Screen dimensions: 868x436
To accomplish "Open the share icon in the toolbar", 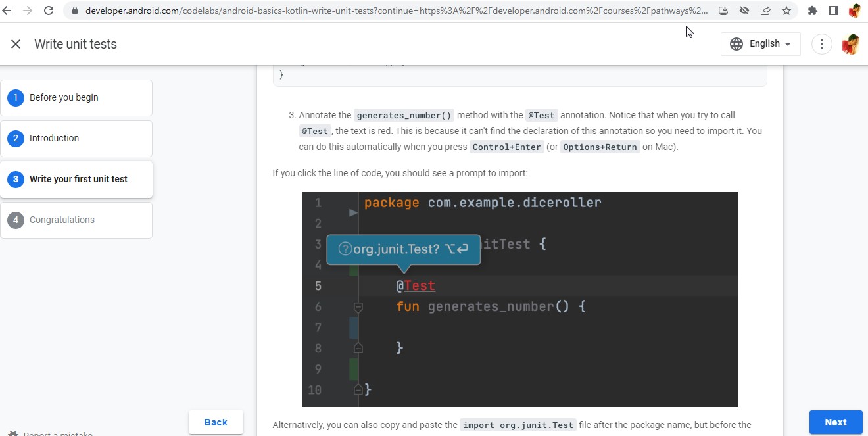I will tap(765, 11).
